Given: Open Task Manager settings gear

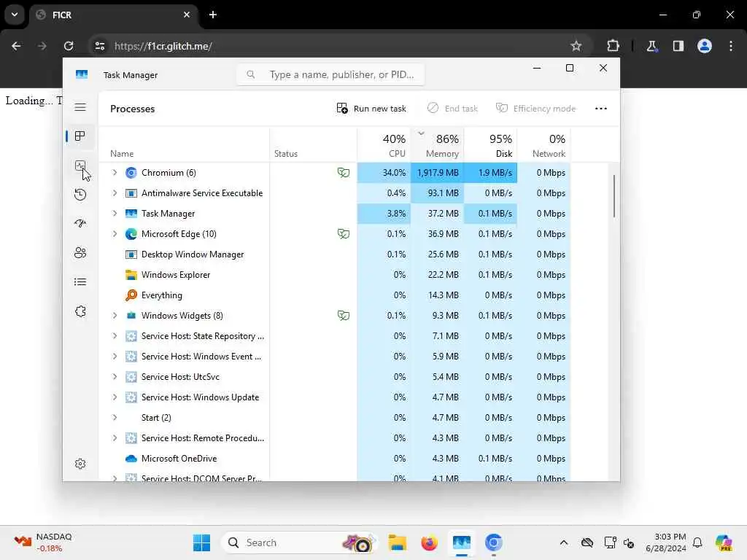Looking at the screenshot, I should point(80,464).
